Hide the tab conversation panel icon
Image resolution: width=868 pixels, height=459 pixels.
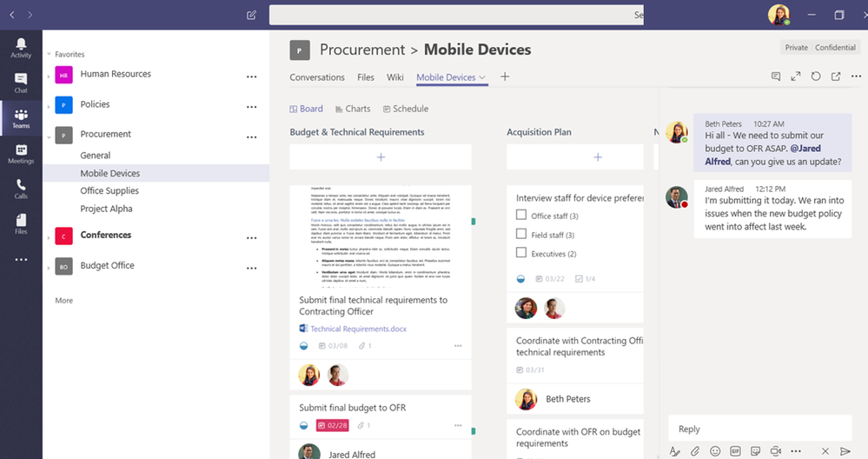(776, 76)
